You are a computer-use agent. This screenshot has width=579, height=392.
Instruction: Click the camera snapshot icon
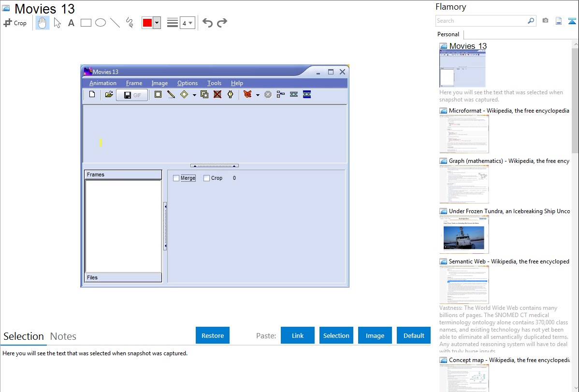coord(545,21)
